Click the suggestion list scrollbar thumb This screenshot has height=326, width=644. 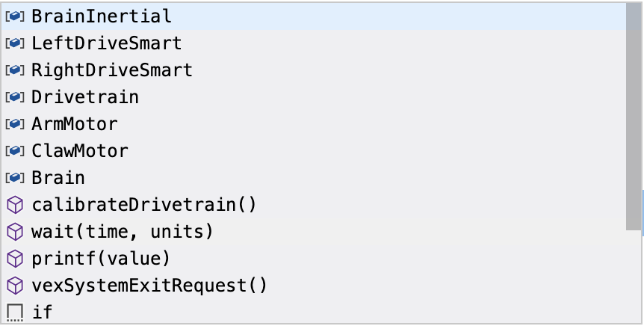(x=634, y=116)
